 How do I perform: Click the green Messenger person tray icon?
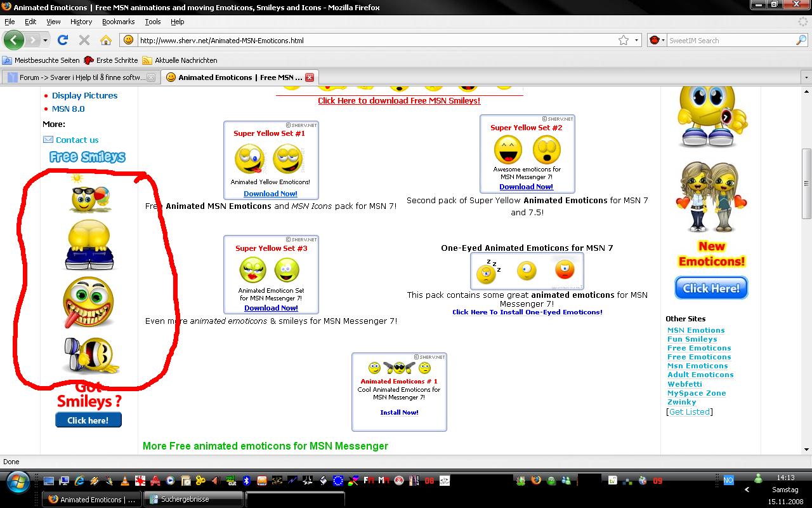(758, 479)
